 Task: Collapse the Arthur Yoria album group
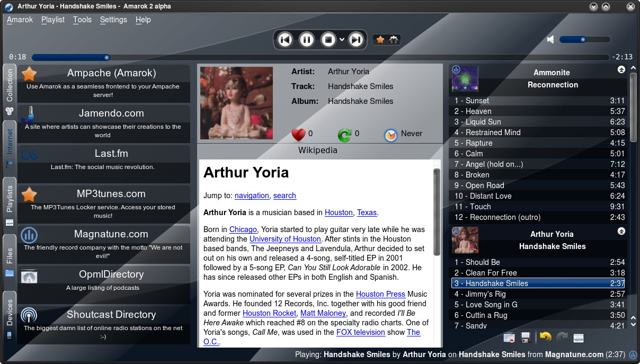pyautogui.click(x=621, y=231)
